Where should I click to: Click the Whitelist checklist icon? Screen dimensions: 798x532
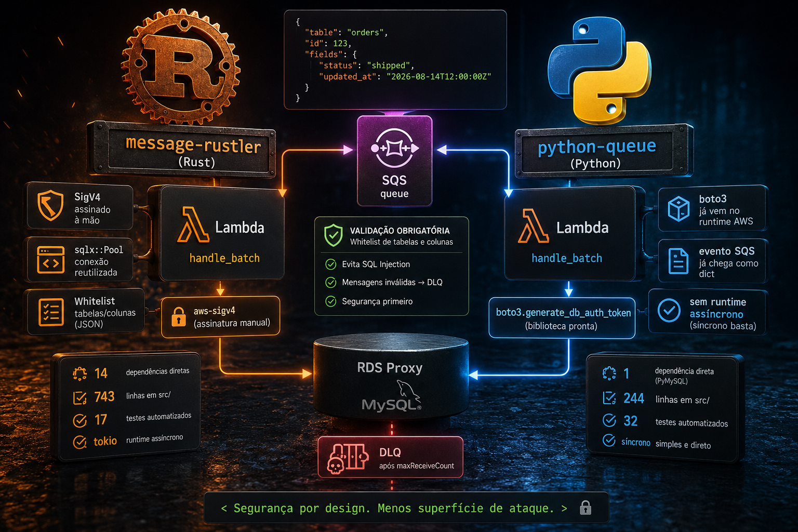tap(51, 312)
